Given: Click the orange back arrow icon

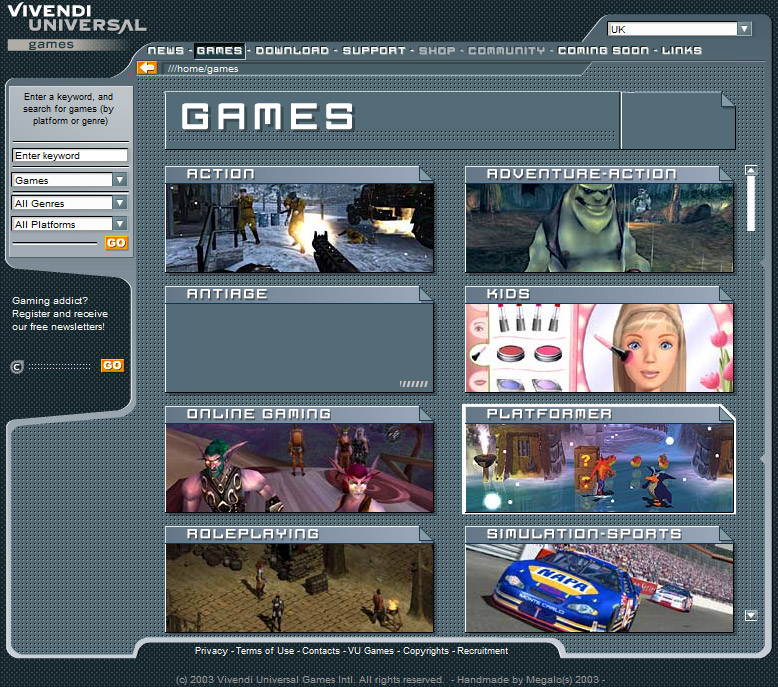Looking at the screenshot, I should click(147, 68).
